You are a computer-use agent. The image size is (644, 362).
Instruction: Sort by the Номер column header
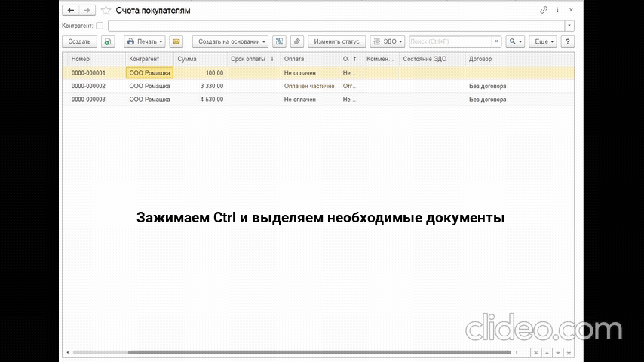pos(97,59)
